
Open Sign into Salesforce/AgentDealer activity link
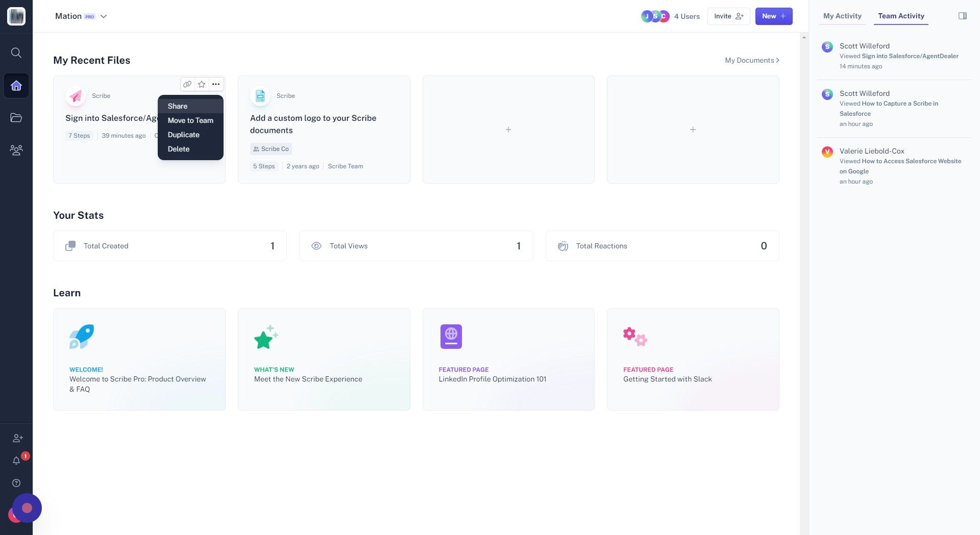point(910,56)
